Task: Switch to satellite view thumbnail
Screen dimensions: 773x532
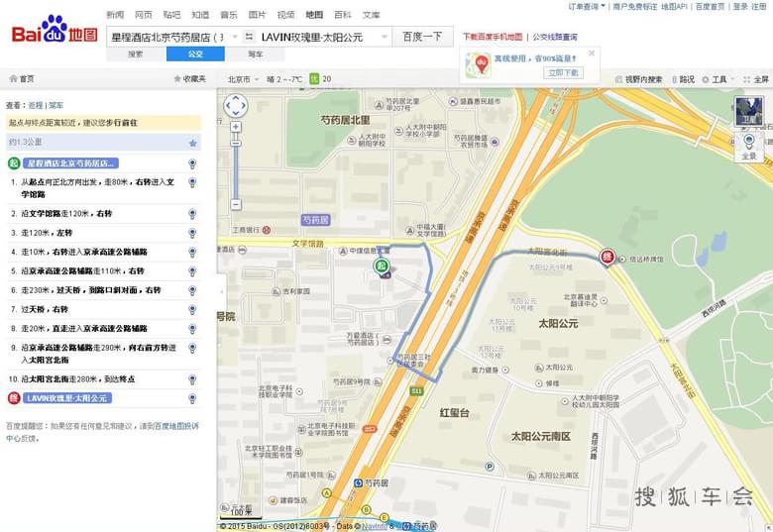Action: pos(749,111)
